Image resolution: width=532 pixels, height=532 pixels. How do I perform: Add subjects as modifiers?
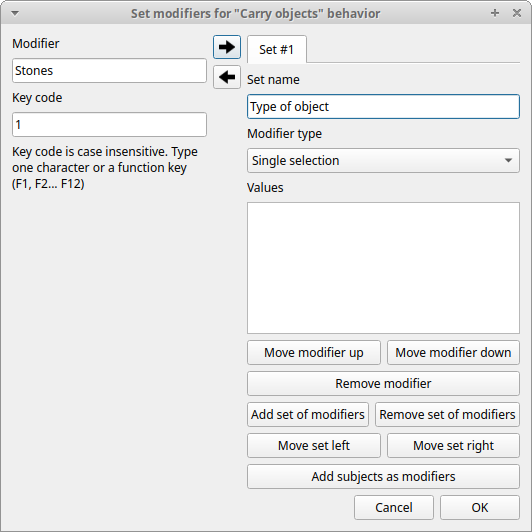383,476
